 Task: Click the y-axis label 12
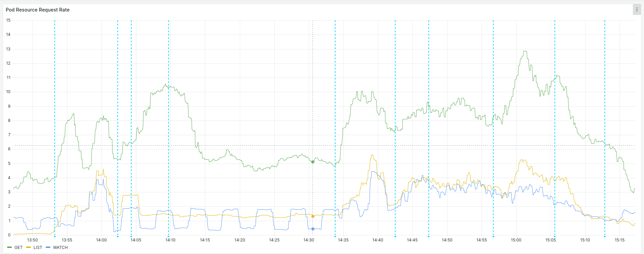(x=8, y=63)
